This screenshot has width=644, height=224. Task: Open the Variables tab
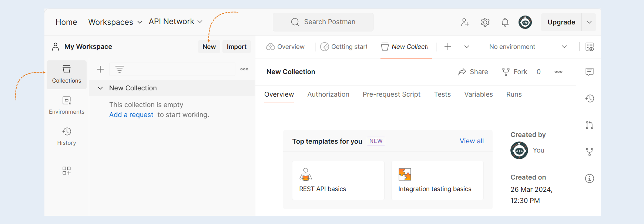point(479,94)
